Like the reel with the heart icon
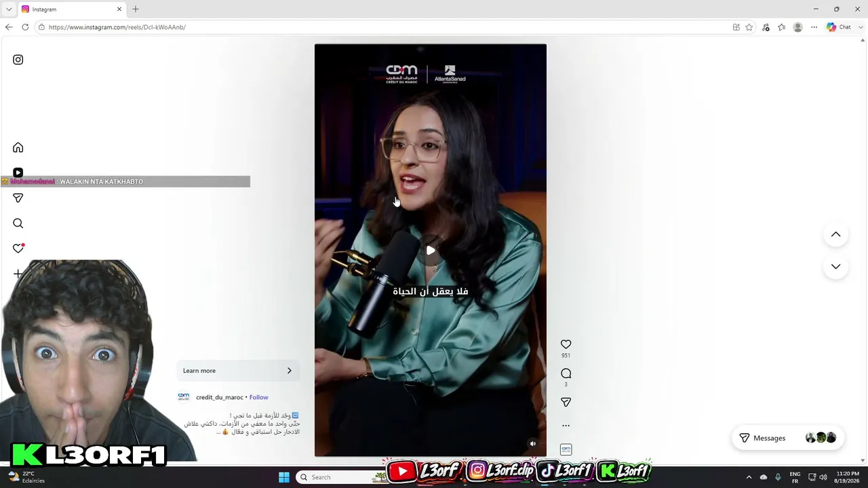Screen dimensions: 868x488 click(x=566, y=344)
